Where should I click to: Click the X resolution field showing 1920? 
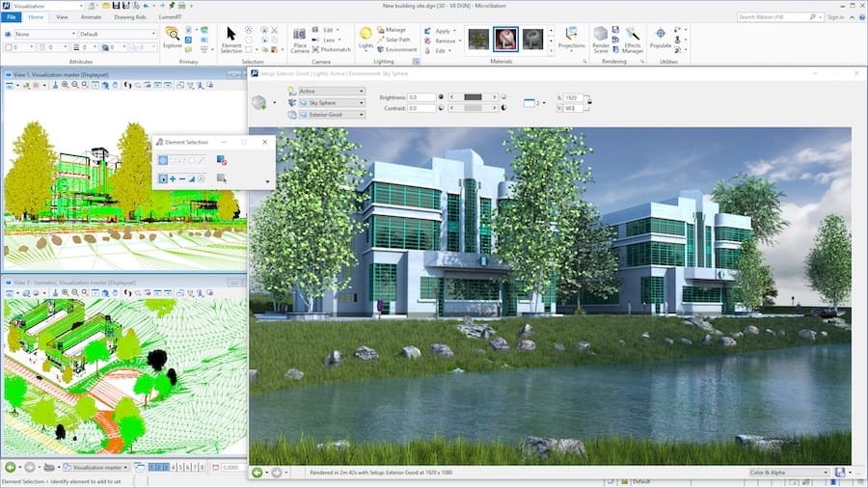[x=573, y=97]
